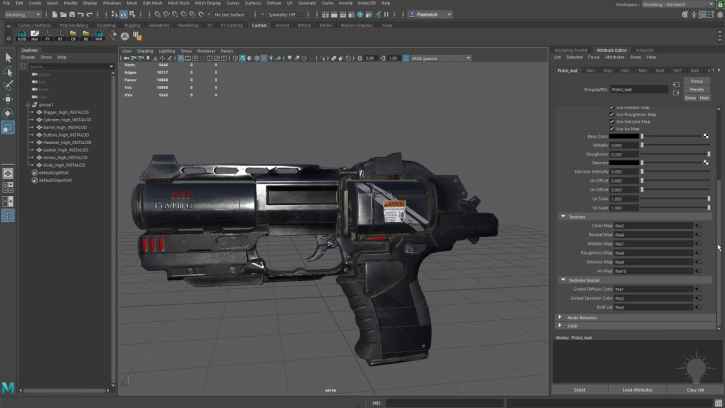725x408 pixels.
Task: Select the arrow Select tool in toolbox
Action: tap(8, 58)
